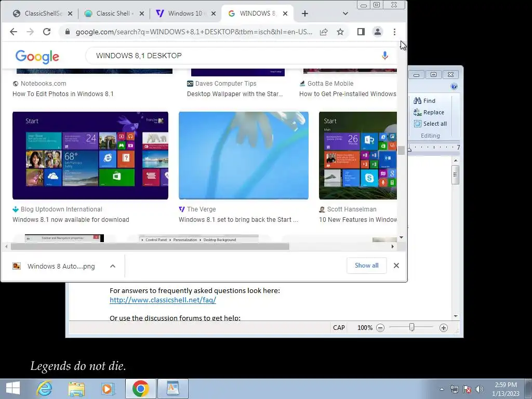Click the Chrome horizontal scrollbar thumb

(x=150, y=247)
